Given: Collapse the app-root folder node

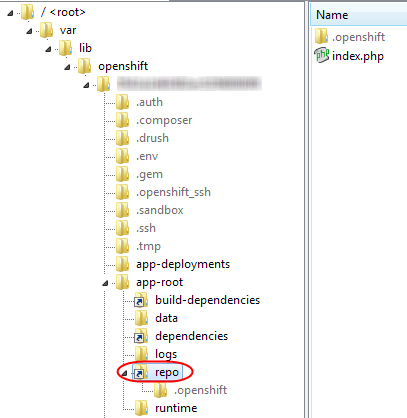Looking at the screenshot, I should [x=105, y=283].
